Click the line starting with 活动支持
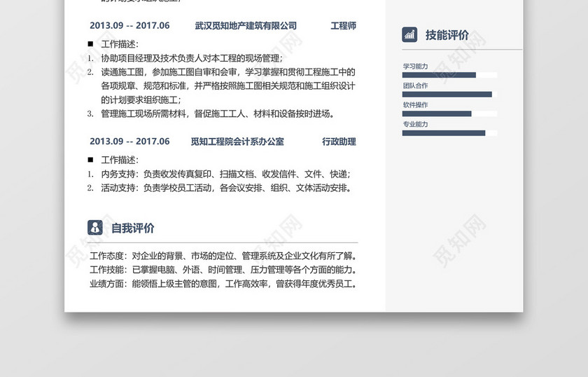The image size is (588, 377). [x=226, y=188]
